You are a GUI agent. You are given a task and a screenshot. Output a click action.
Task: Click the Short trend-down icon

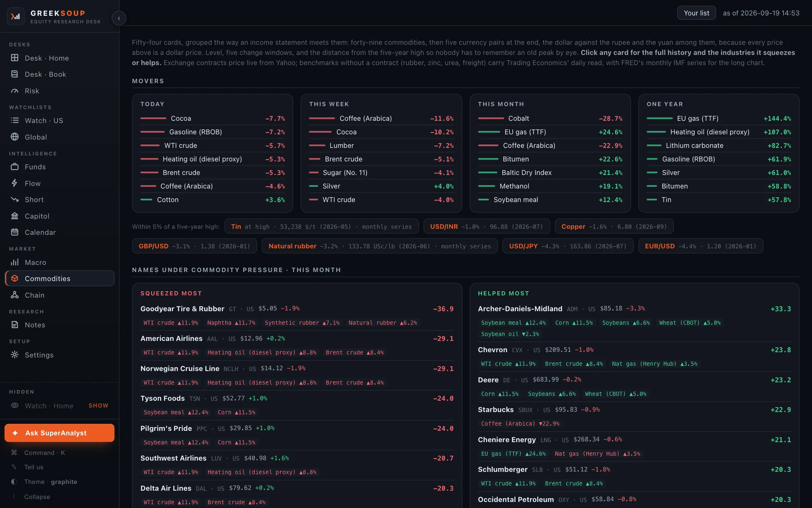[15, 199]
